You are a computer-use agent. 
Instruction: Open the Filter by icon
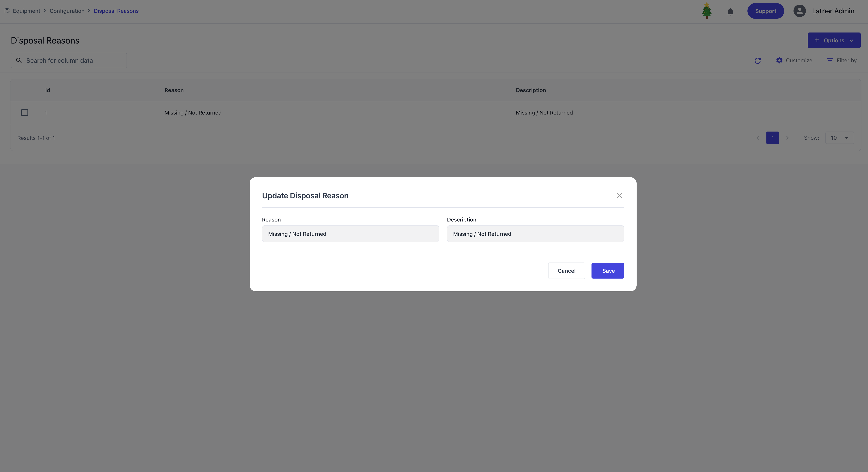pyautogui.click(x=829, y=60)
